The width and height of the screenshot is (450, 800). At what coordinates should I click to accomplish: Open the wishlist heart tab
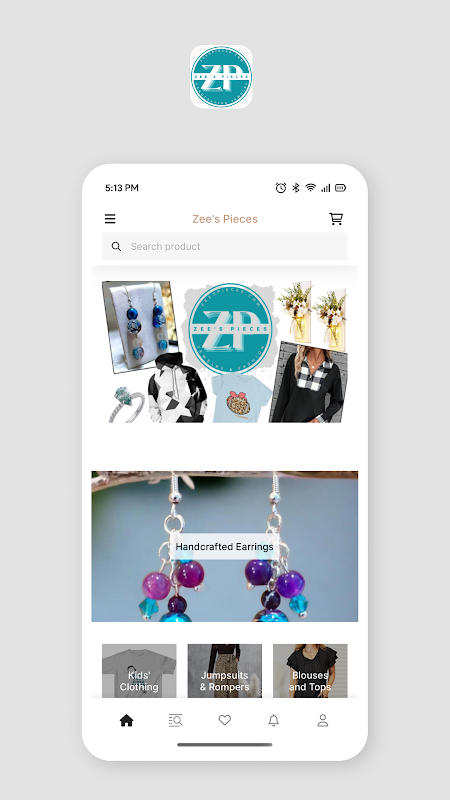224,720
